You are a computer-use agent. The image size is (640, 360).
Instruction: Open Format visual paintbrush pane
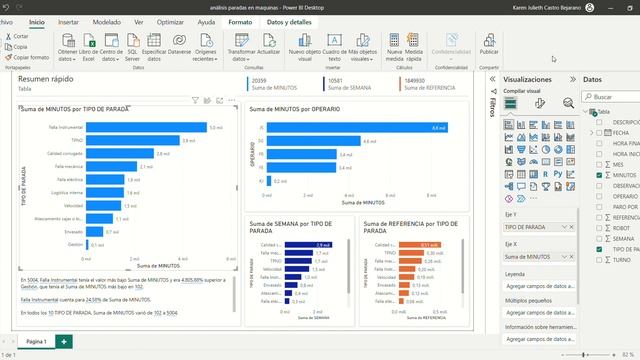(540, 103)
